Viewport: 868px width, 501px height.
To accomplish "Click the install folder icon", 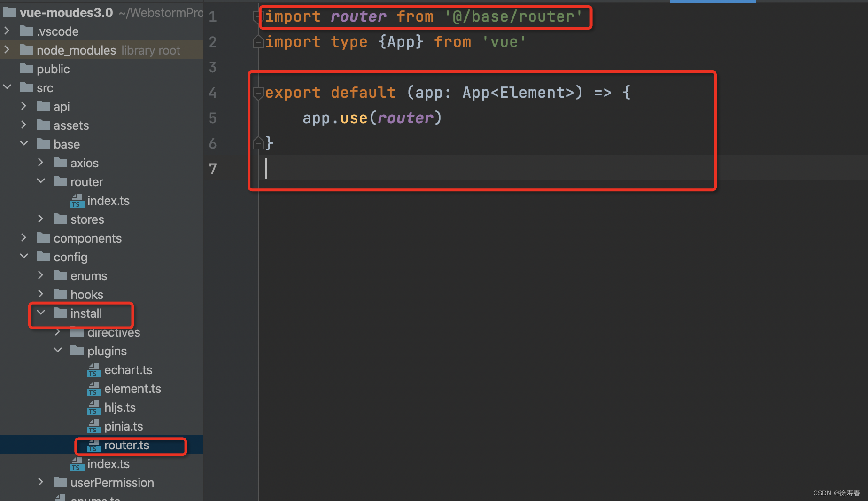I will point(60,313).
